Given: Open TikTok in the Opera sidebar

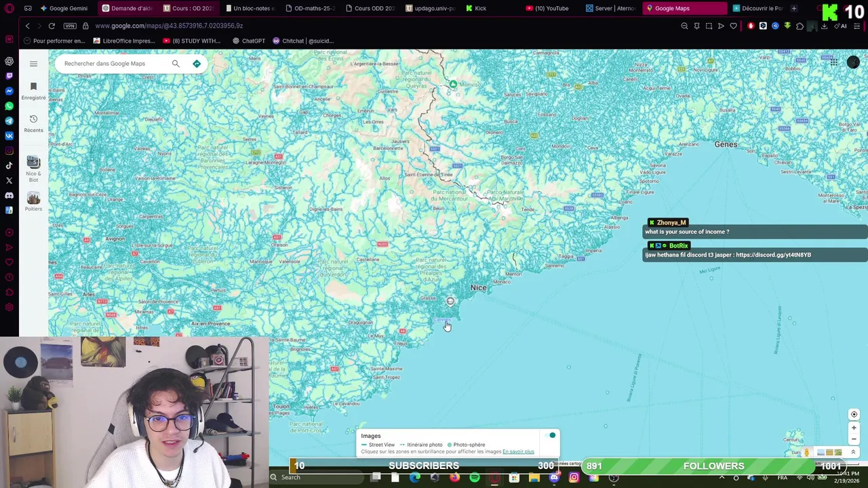Looking at the screenshot, I should point(9,165).
